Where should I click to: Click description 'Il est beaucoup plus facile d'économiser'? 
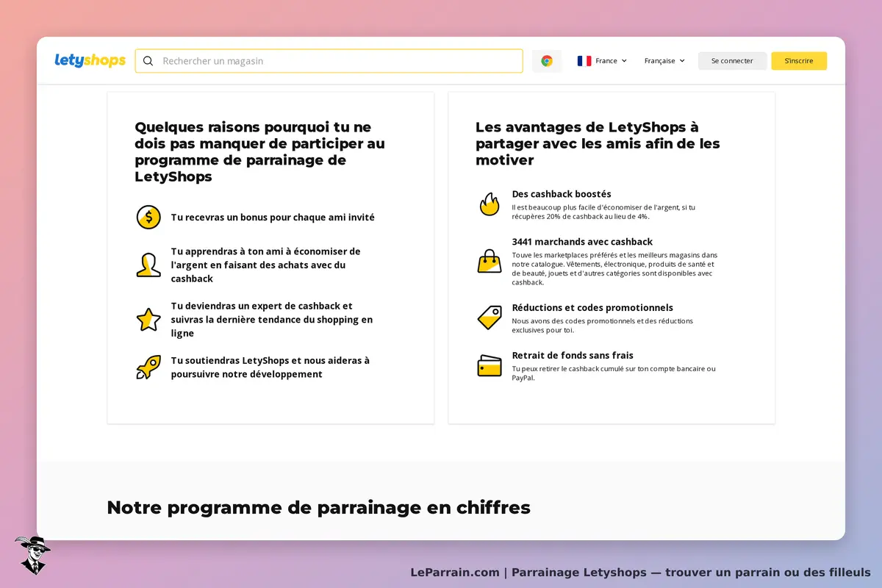(x=603, y=212)
